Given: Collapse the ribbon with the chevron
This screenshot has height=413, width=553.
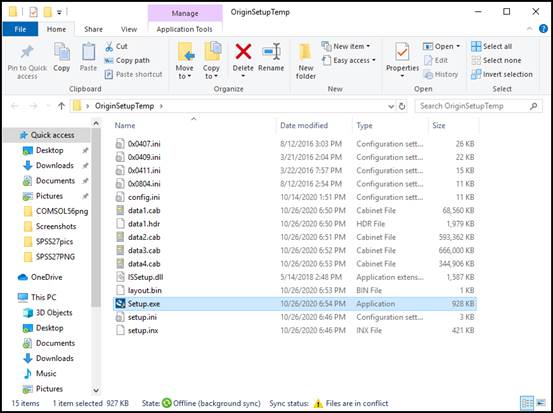Looking at the screenshot, I should click(x=529, y=29).
